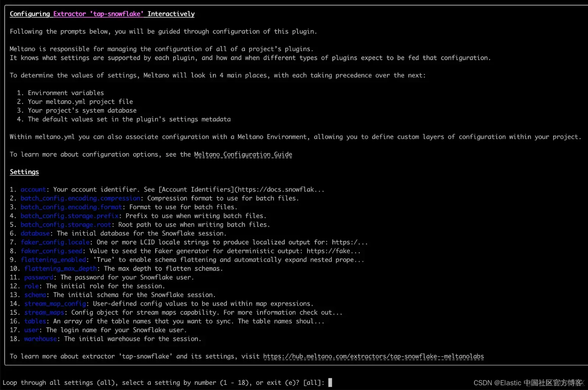
Task: Click the 'password' setting name
Action: point(39,278)
